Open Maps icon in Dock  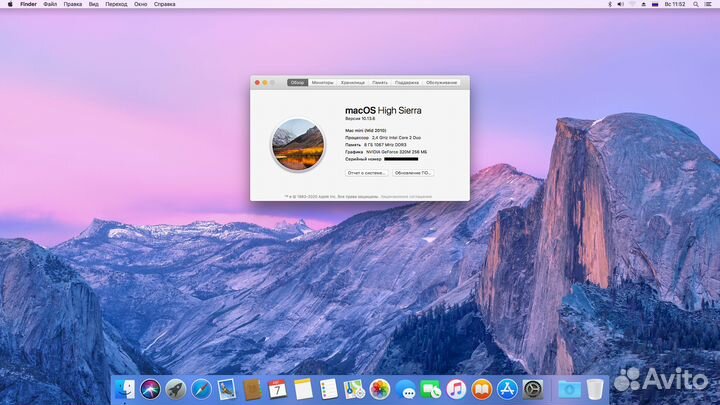(354, 389)
